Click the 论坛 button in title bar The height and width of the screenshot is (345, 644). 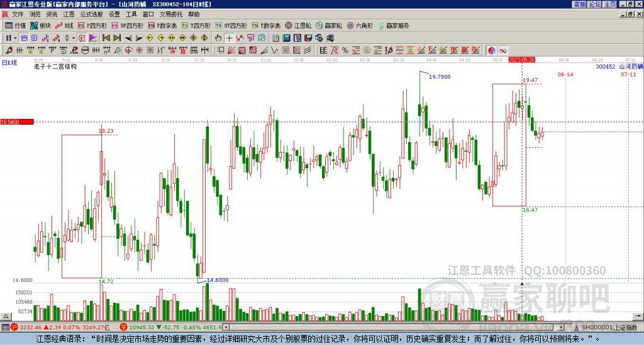(x=595, y=4)
